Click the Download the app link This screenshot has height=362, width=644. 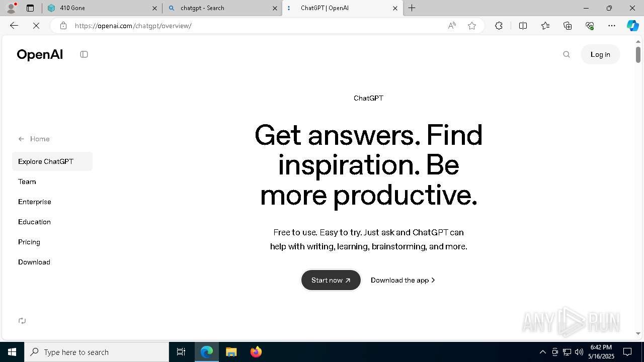(x=403, y=280)
